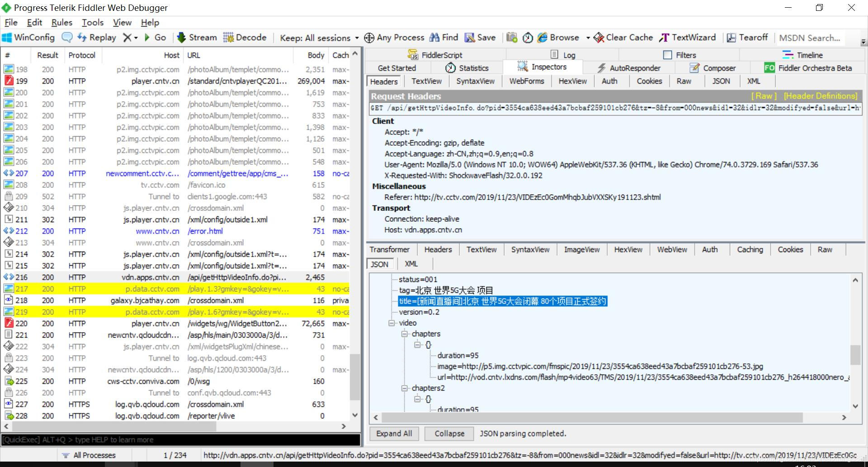Switch to the FiddlerScript tab
This screenshot has width=868, height=467.
435,55
